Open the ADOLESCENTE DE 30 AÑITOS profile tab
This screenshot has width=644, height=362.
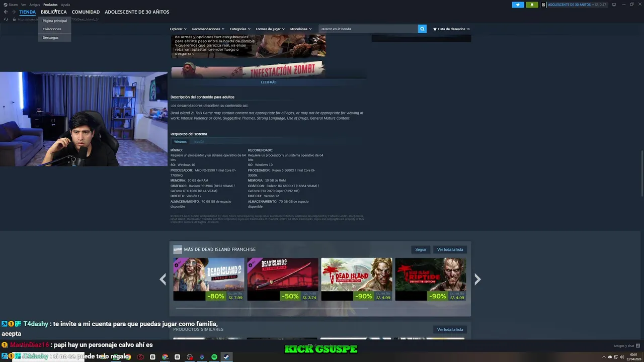[x=137, y=12]
